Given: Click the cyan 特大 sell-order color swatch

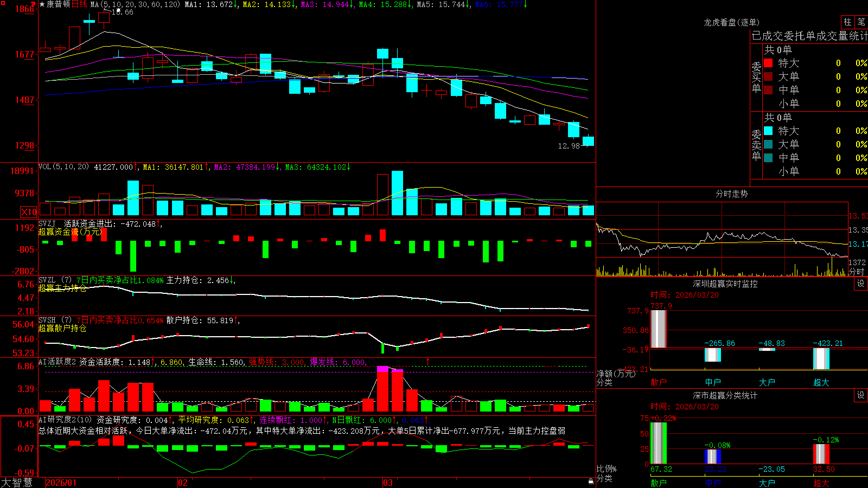Looking at the screenshot, I should tap(768, 131).
